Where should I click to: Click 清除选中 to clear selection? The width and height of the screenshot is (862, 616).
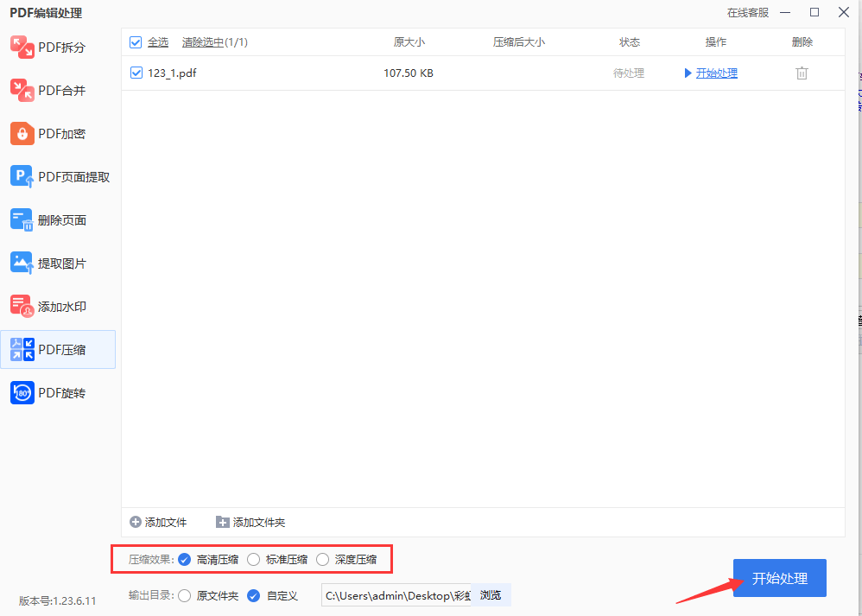(202, 42)
